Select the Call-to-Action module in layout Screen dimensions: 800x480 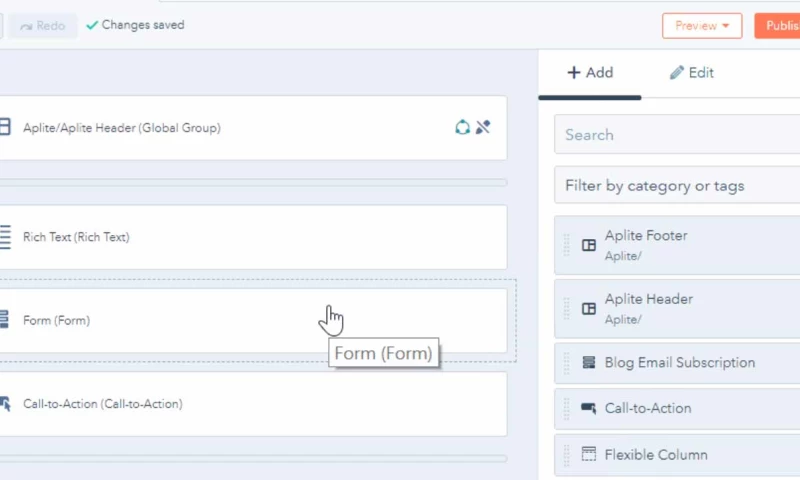[253, 404]
